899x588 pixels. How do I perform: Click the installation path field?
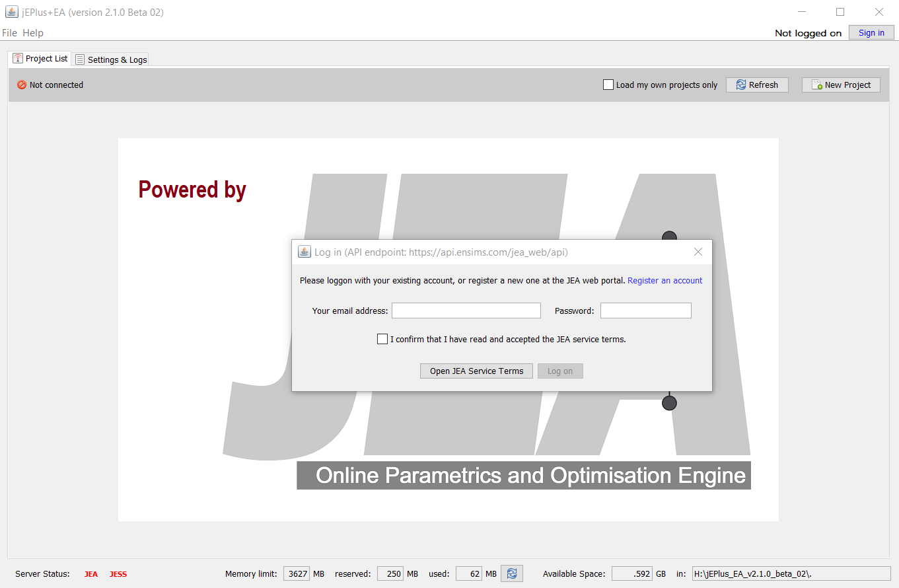point(791,573)
